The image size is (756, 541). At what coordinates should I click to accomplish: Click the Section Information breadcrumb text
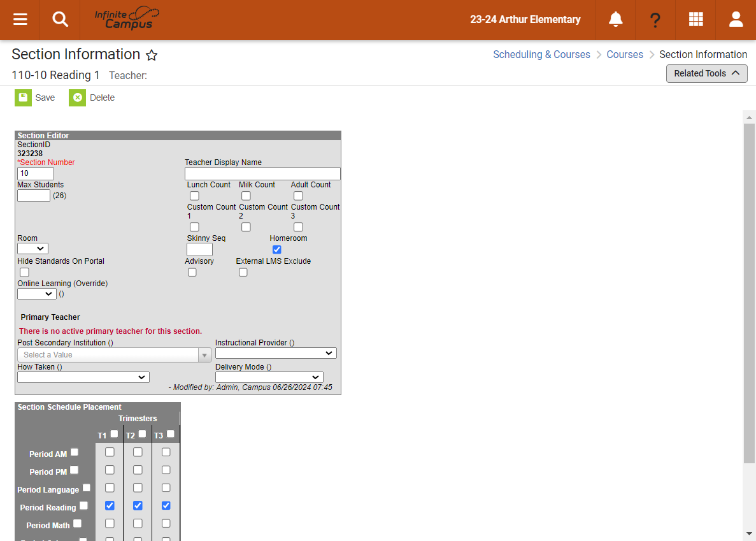click(x=703, y=55)
